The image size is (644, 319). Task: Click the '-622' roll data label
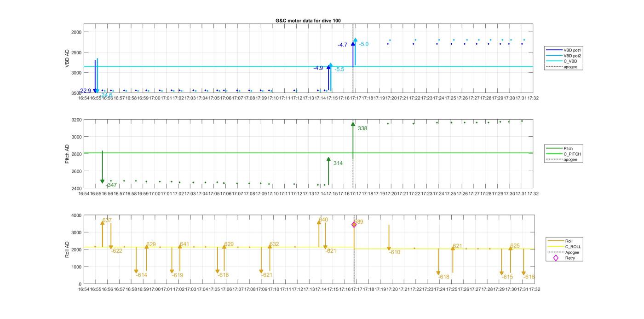click(x=117, y=251)
